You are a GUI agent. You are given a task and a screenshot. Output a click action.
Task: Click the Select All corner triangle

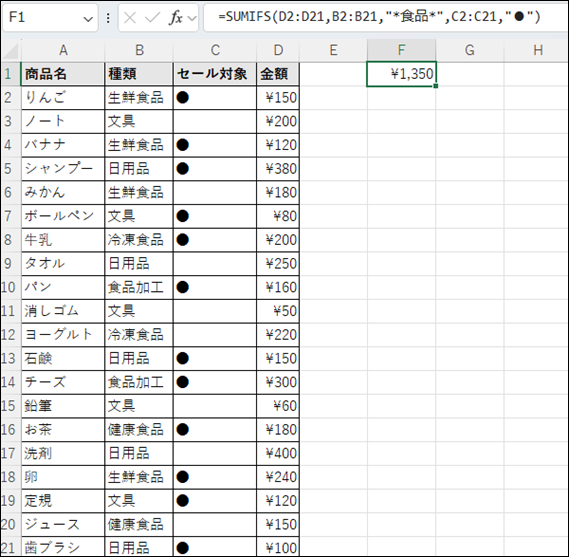11,50
